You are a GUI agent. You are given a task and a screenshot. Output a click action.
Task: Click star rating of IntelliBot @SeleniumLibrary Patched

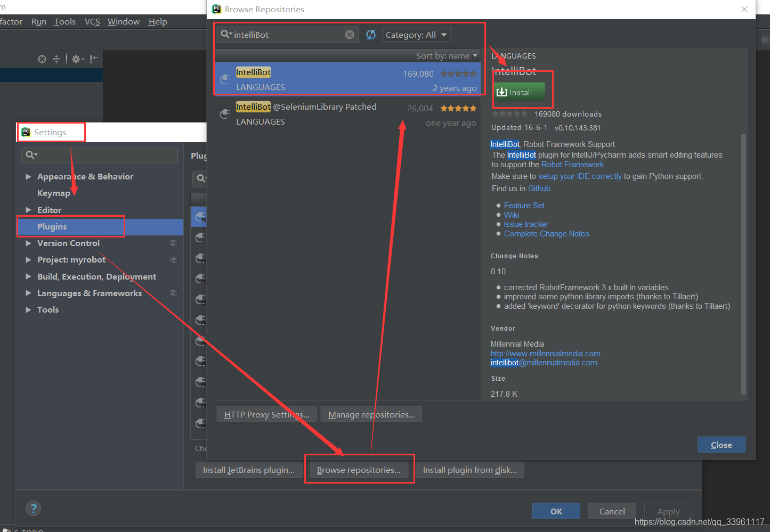click(x=458, y=108)
